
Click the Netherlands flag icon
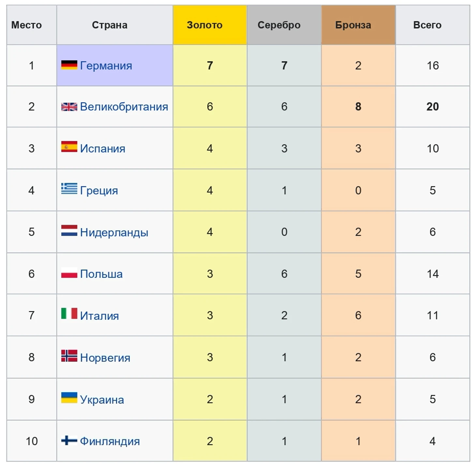69,231
